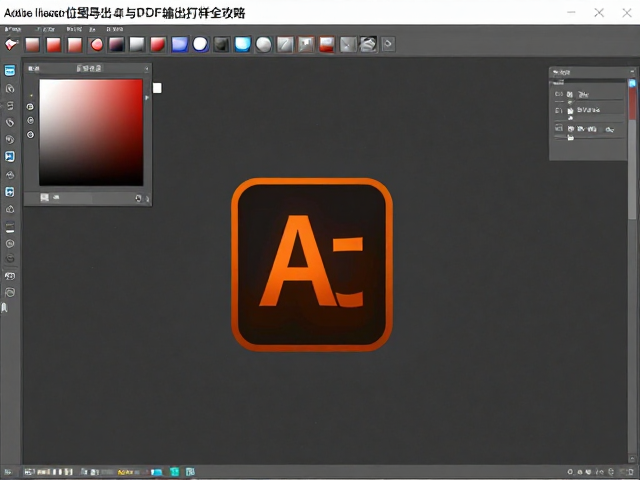The image size is (640, 480).
Task: Select the grey sphere toolbar icon
Action: (x=264, y=44)
